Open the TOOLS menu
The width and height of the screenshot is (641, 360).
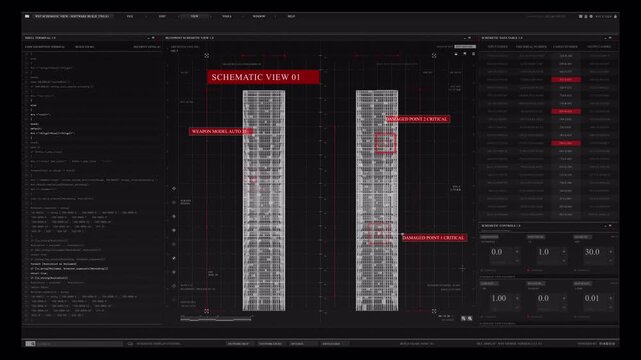tap(227, 16)
